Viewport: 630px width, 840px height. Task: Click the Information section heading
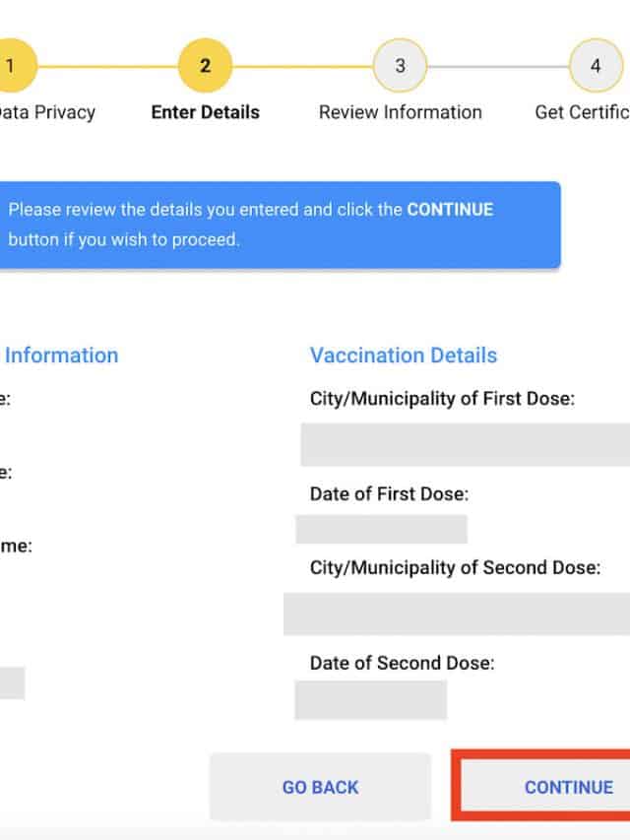click(61, 355)
